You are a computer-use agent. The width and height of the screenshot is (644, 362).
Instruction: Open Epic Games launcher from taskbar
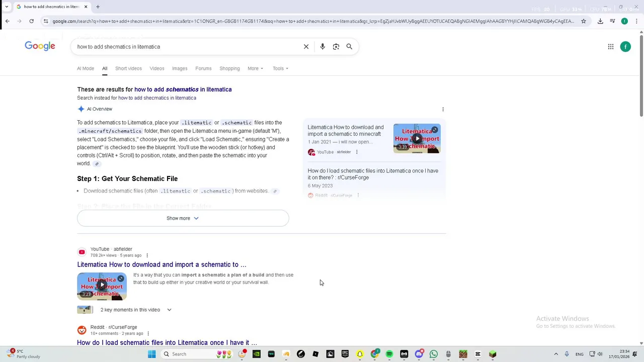pos(345,354)
